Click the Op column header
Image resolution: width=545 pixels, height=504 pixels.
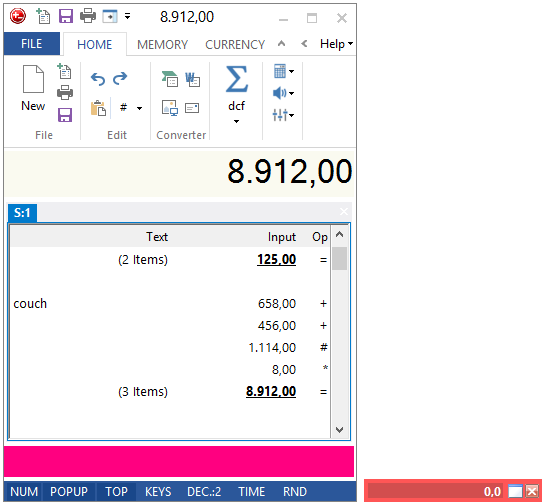pos(319,237)
